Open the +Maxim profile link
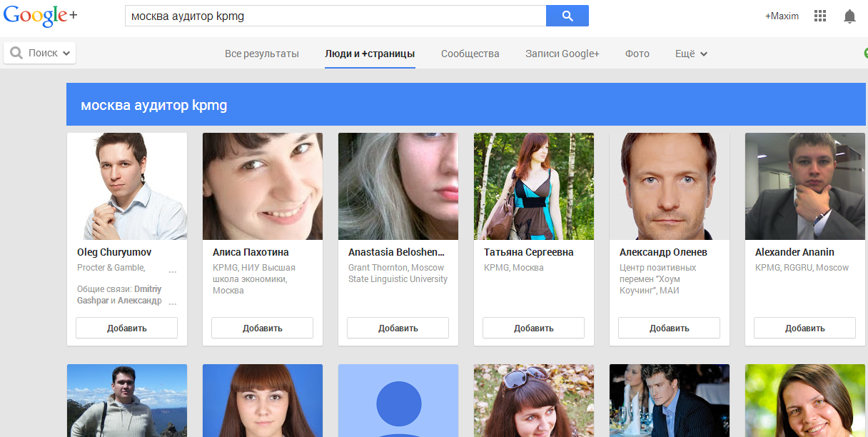 [x=782, y=16]
